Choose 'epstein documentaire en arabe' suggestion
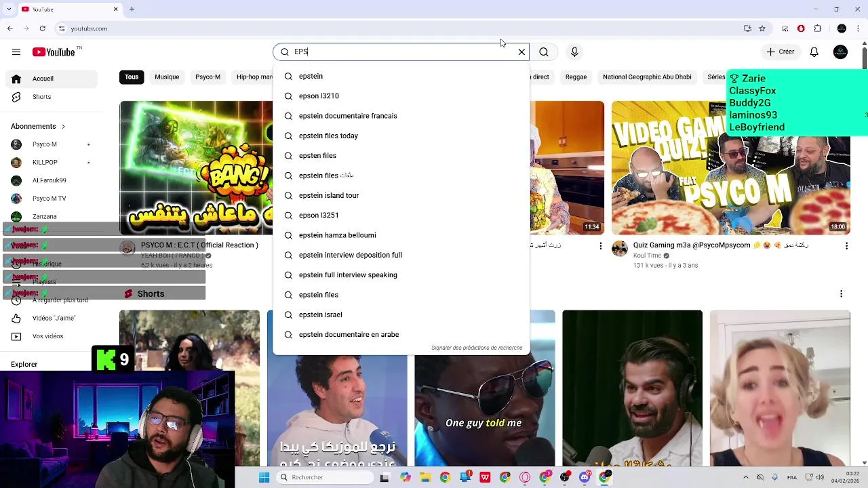 click(x=401, y=335)
